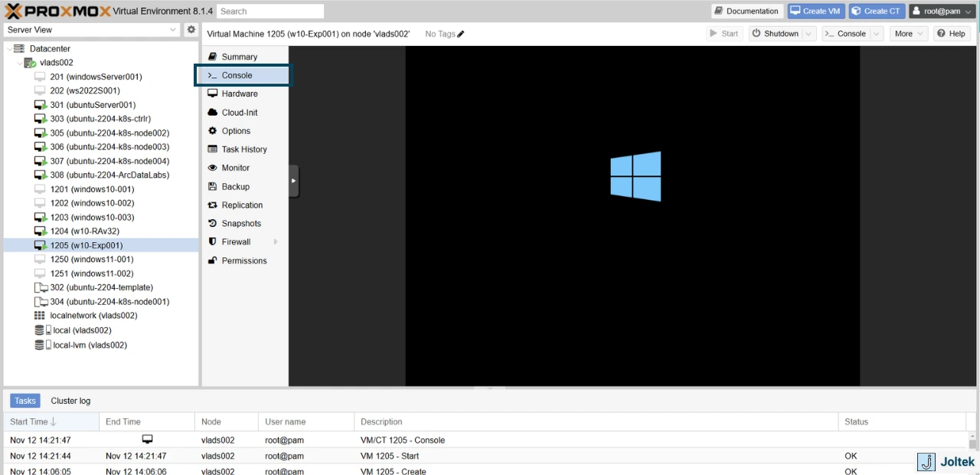Open the Permissions page
The height and width of the screenshot is (475, 980).
coord(244,260)
